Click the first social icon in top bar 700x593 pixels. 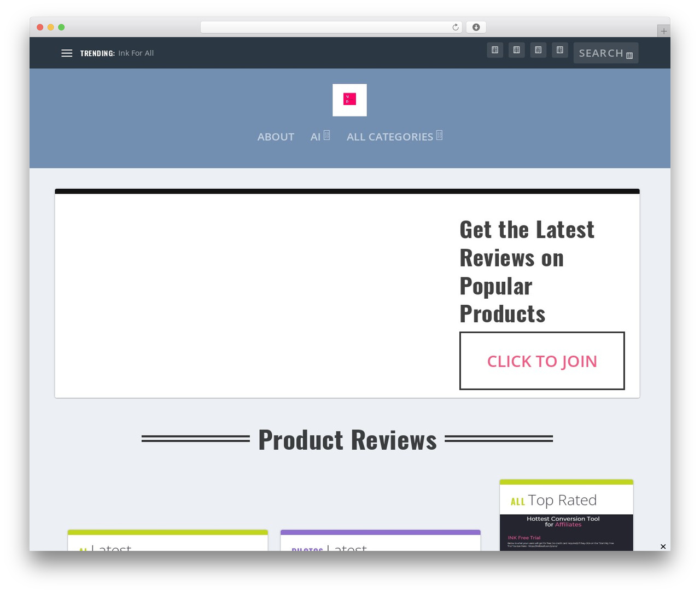coord(495,50)
